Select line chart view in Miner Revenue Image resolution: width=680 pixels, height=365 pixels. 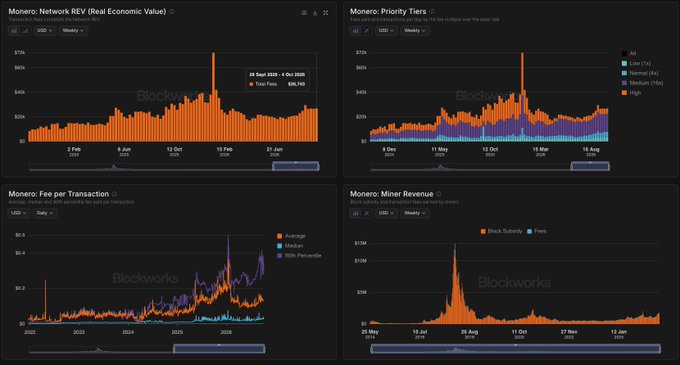pyautogui.click(x=367, y=213)
